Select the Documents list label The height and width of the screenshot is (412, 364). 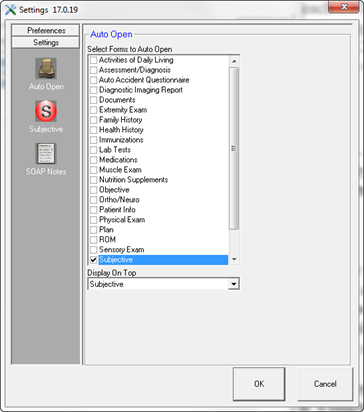click(x=117, y=100)
